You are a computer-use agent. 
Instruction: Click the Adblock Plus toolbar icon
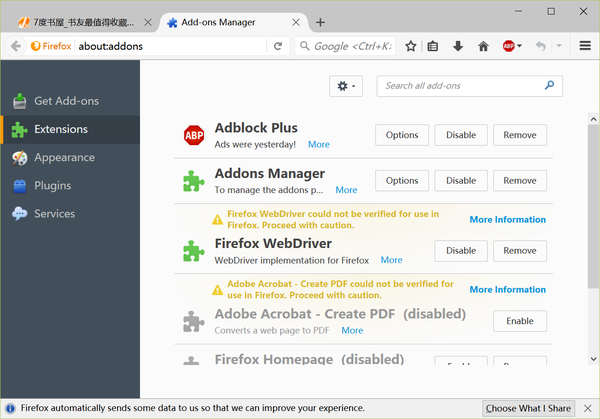pos(510,46)
